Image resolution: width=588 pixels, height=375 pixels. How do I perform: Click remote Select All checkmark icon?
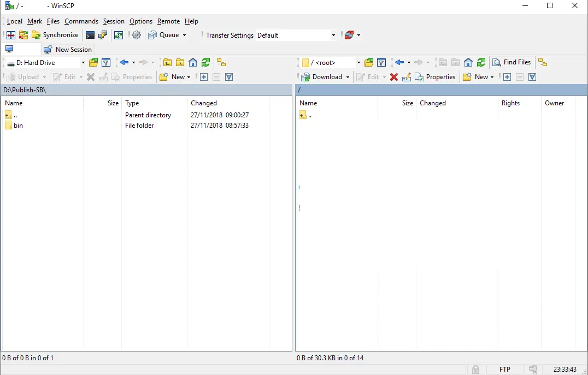532,77
